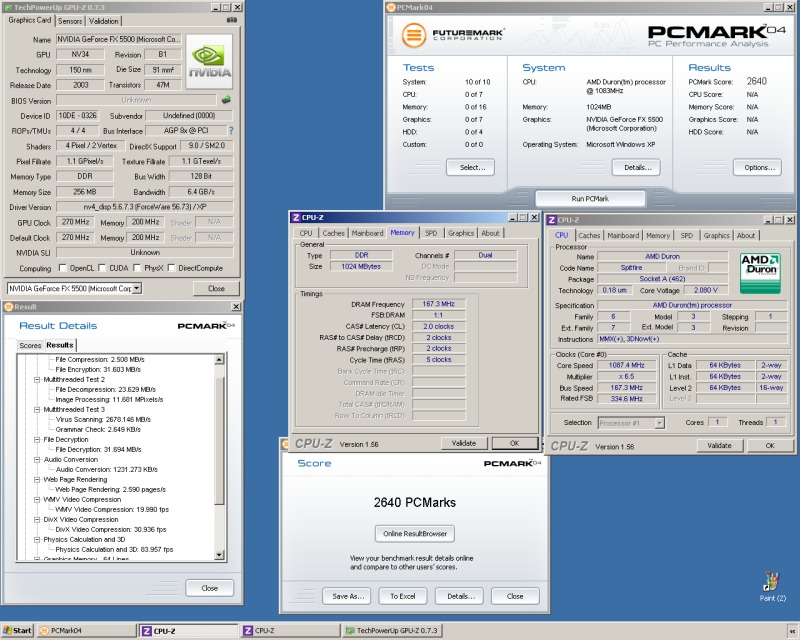This screenshot has height=640, width=800.
Task: Collapse the Multithreaded Test 3 tree node
Action: (37, 409)
